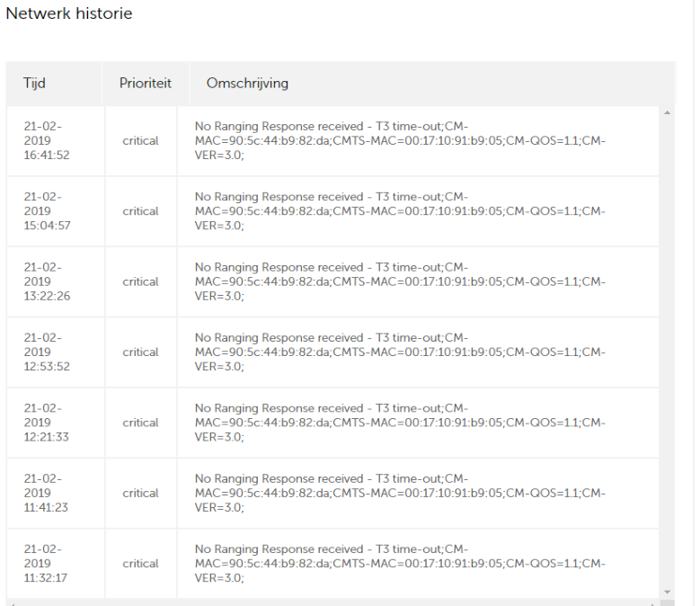The width and height of the screenshot is (700, 606).
Task: Click T3 time-out description in 12:21:33 row
Action: 400,423
